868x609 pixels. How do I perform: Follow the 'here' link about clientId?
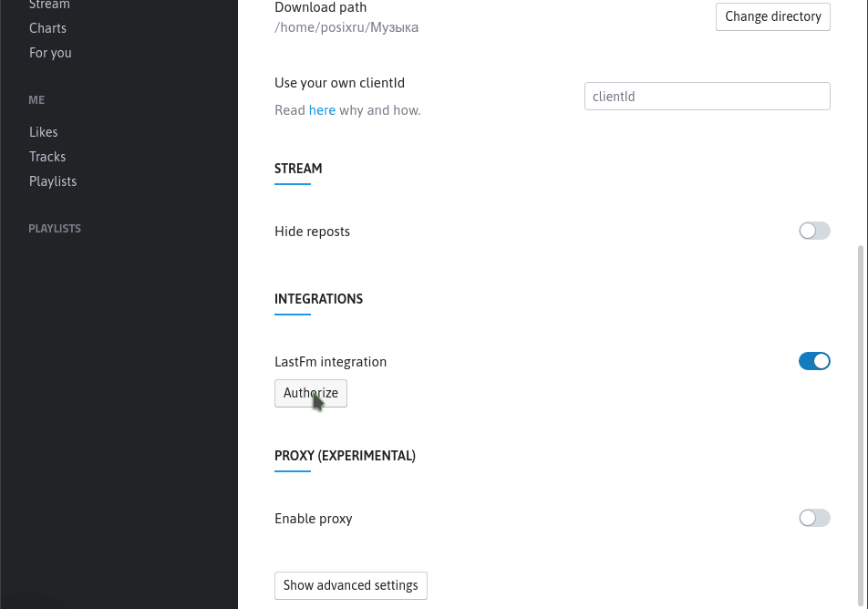[x=322, y=110]
